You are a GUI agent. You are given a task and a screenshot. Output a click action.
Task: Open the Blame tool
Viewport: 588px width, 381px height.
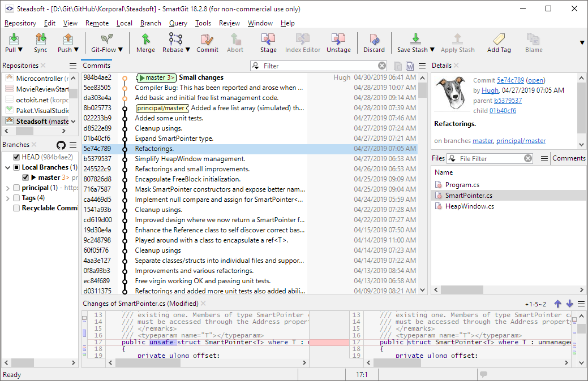coord(533,42)
